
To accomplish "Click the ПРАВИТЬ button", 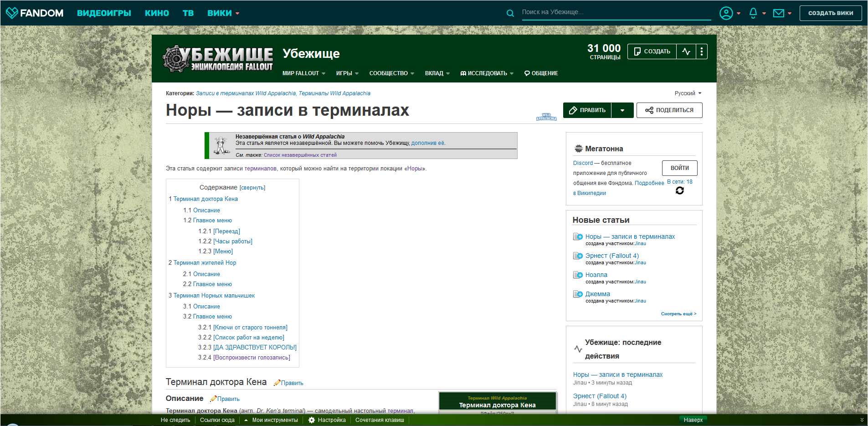I will 587,110.
